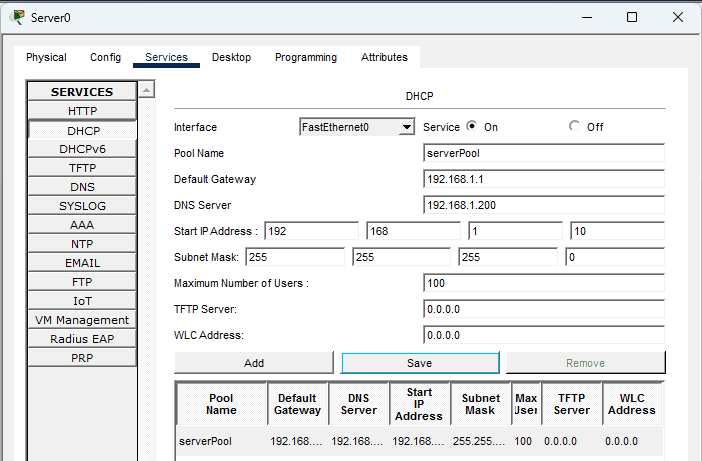Switch to the Config tab
The width and height of the screenshot is (702, 461).
pos(105,57)
